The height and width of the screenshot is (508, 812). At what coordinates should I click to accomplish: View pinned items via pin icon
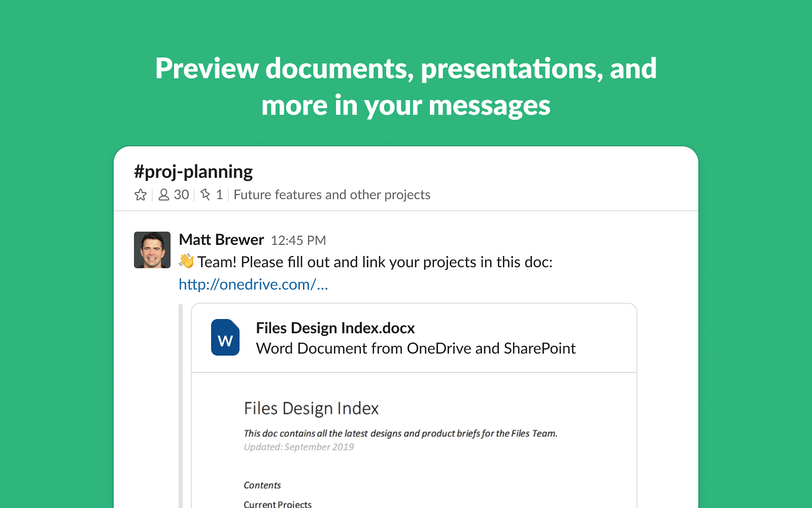(x=206, y=195)
